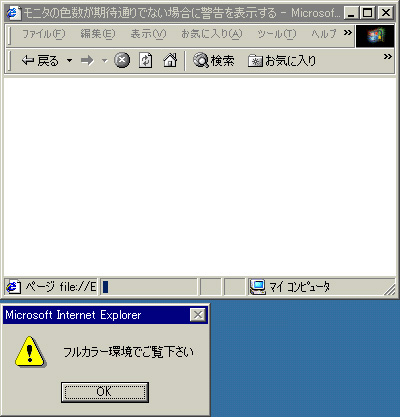
Task: Open the ツール(T) menu
Action: pos(276,34)
